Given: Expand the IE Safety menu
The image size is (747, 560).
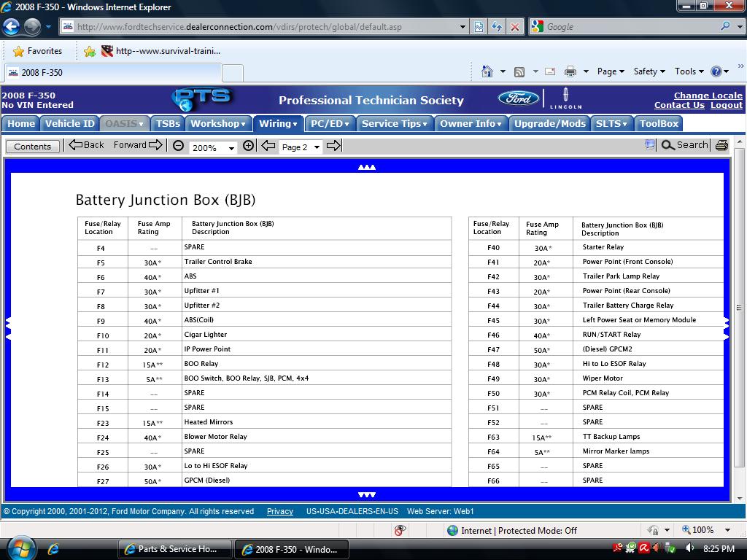Looking at the screenshot, I should coord(649,71).
